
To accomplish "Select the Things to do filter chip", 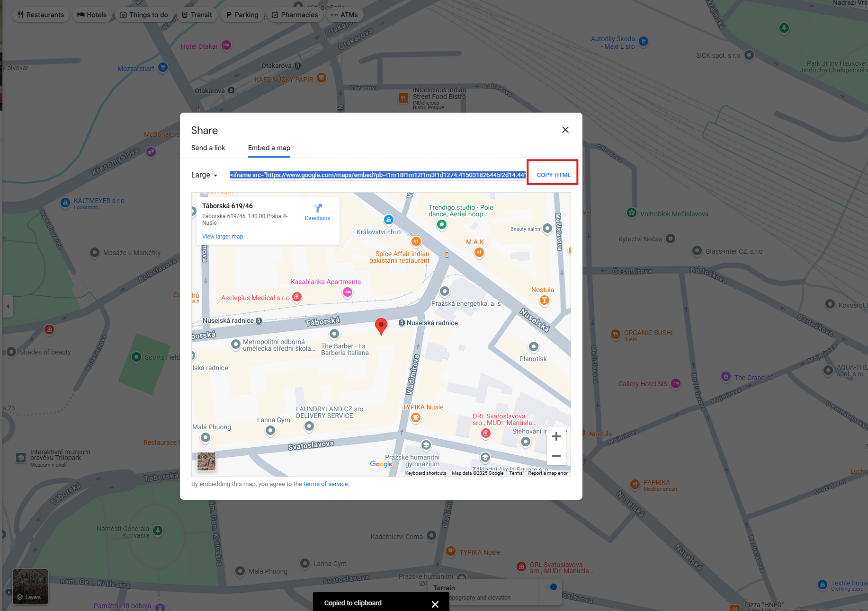I will point(144,15).
